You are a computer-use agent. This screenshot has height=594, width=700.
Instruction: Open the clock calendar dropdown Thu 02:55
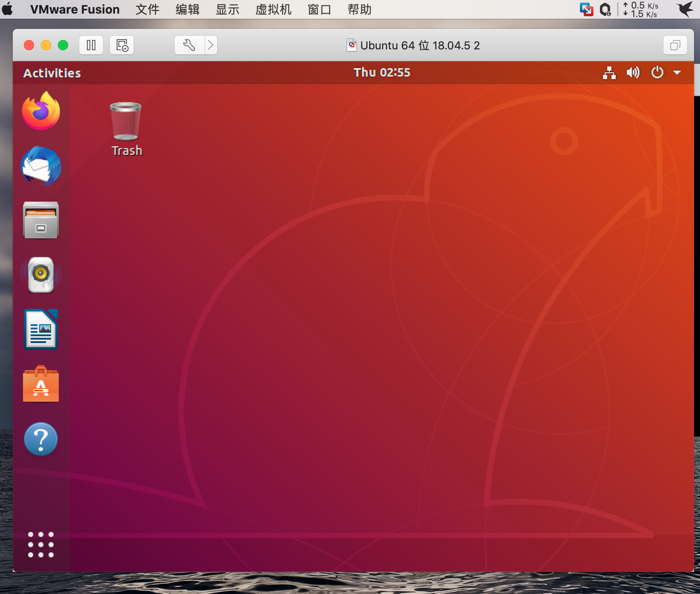click(382, 73)
